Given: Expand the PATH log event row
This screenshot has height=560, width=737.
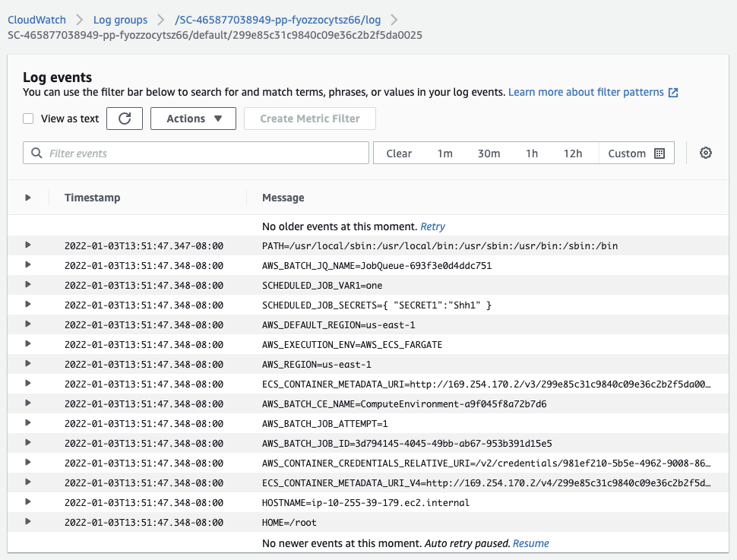Looking at the screenshot, I should (28, 245).
